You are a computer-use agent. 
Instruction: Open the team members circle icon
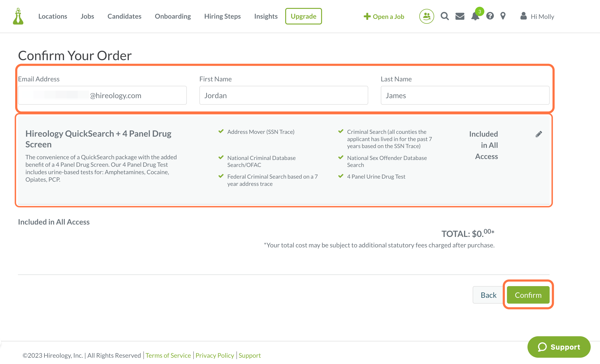click(426, 16)
